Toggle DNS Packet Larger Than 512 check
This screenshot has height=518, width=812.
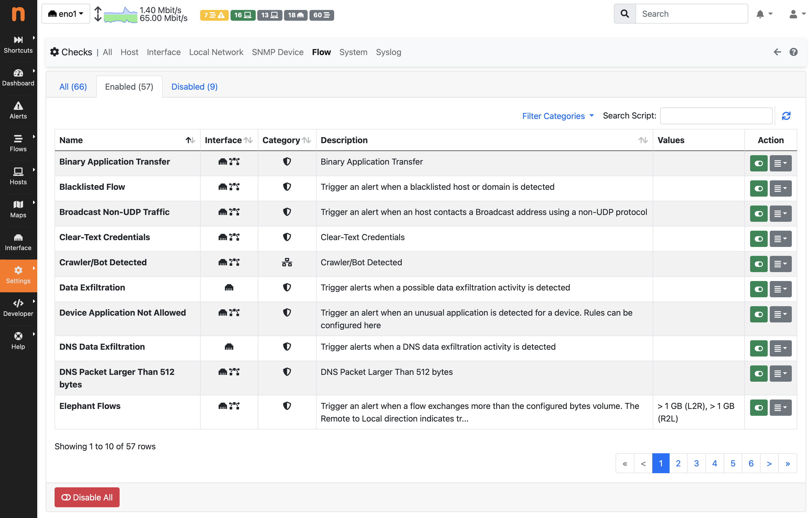tap(759, 374)
